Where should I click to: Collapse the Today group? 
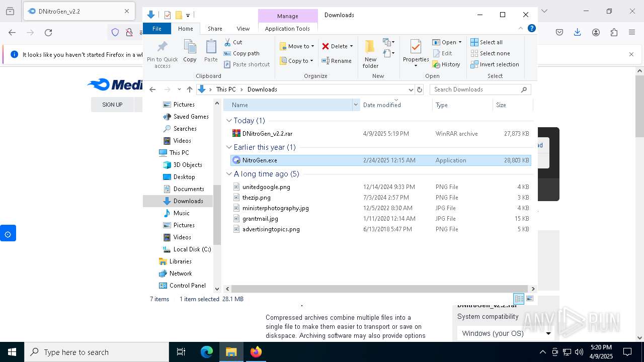point(229,121)
